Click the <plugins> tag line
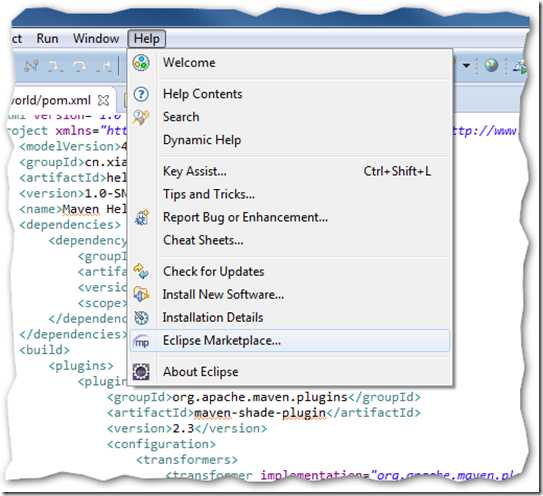543x496 pixels. click(x=81, y=366)
